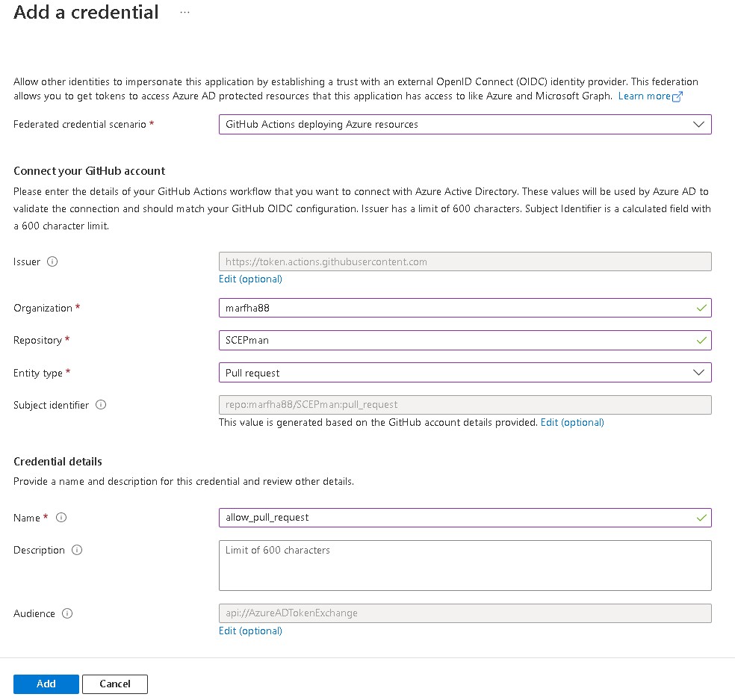Screen dimensions: 735x700
Task: Click the info icon beside Subject identifier
Action: [x=101, y=405]
